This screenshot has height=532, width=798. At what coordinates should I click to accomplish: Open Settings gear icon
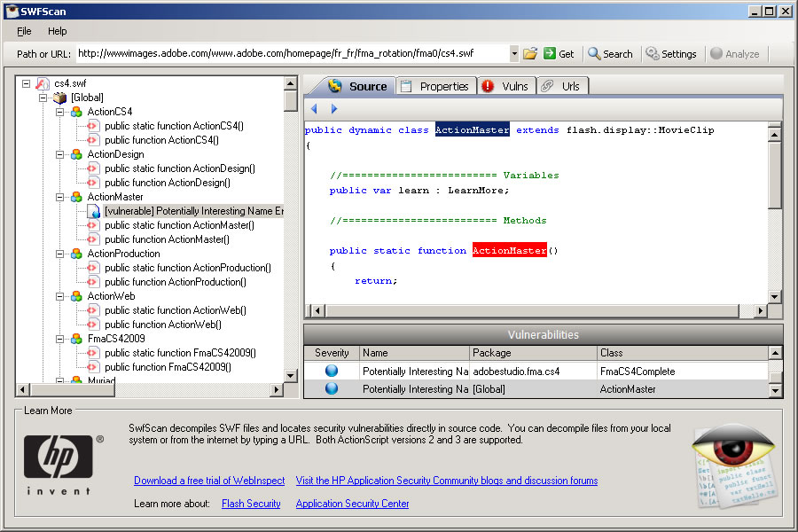coord(653,53)
